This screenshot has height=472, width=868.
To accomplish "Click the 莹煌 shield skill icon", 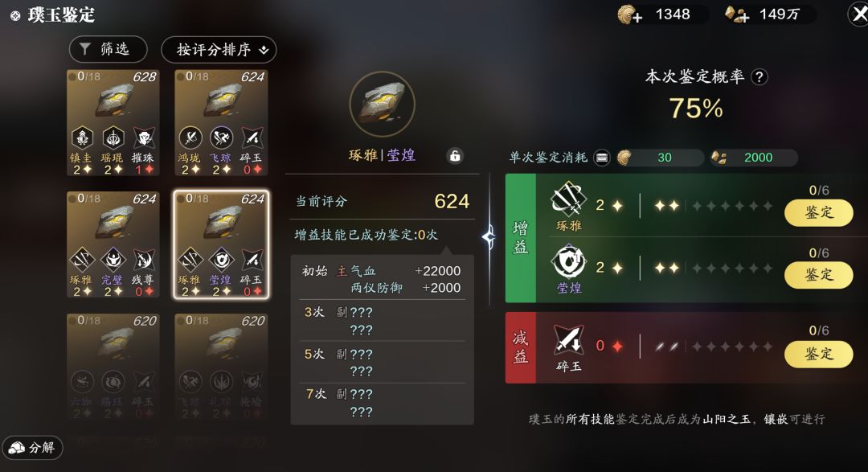I will (568, 262).
